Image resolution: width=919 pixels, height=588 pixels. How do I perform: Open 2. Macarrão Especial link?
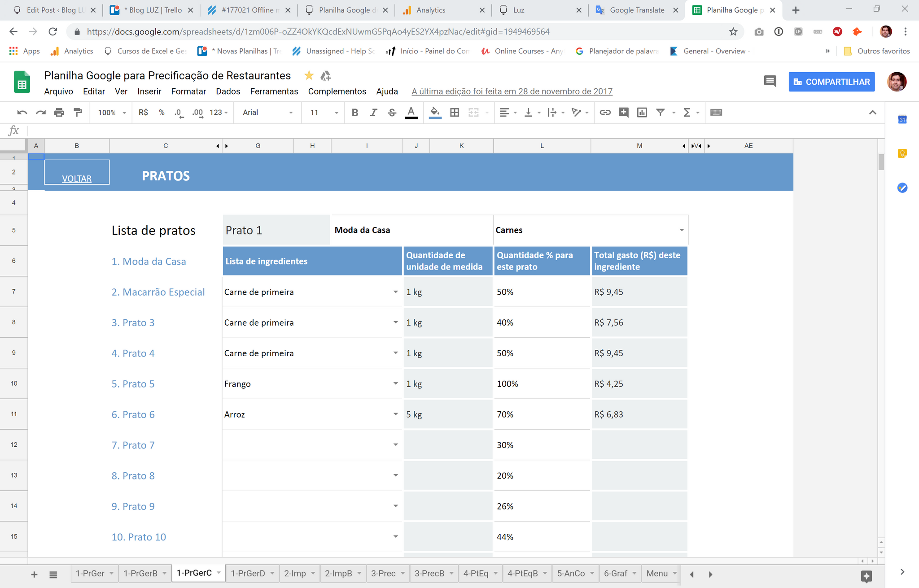[158, 292]
